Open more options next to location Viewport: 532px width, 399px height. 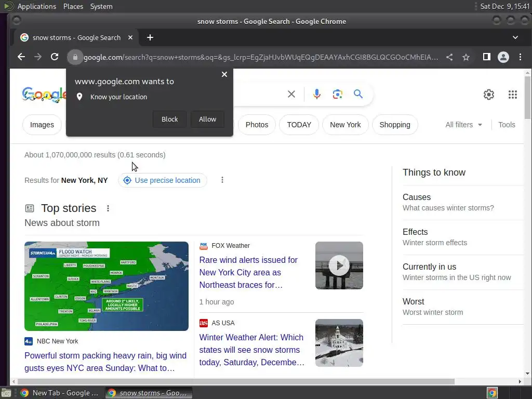[222, 180]
